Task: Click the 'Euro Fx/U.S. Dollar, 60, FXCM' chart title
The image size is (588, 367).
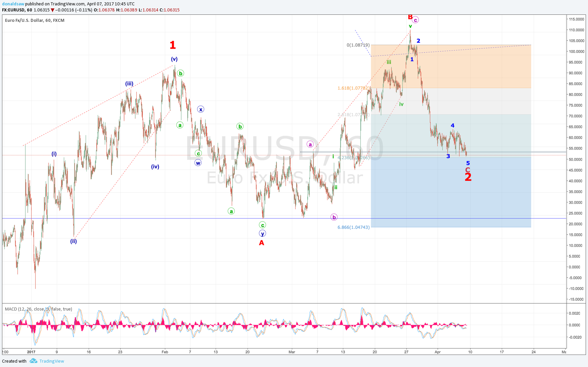Action: (x=35, y=20)
